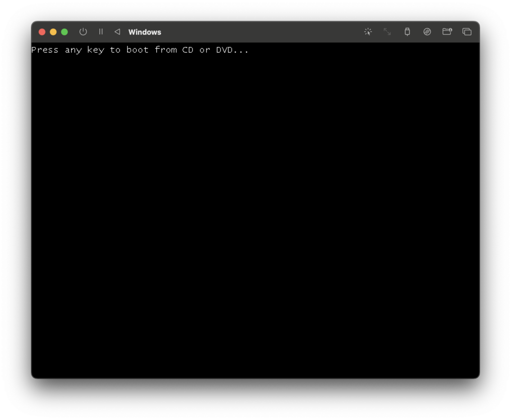Open the CD/DVD drive image icon
Image resolution: width=511 pixels, height=420 pixels.
(427, 31)
